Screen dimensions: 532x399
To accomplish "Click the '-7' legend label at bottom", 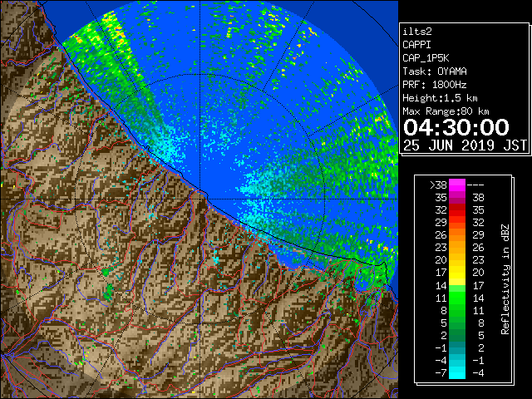I will (441, 372).
